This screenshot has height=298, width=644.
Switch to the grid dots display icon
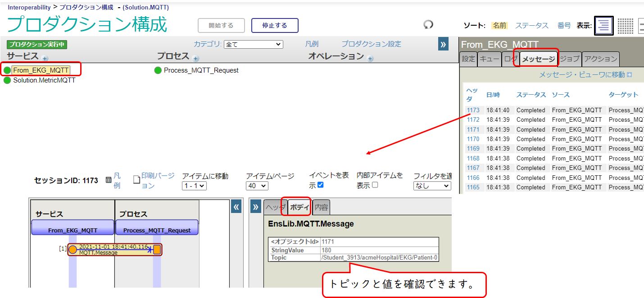(x=625, y=26)
